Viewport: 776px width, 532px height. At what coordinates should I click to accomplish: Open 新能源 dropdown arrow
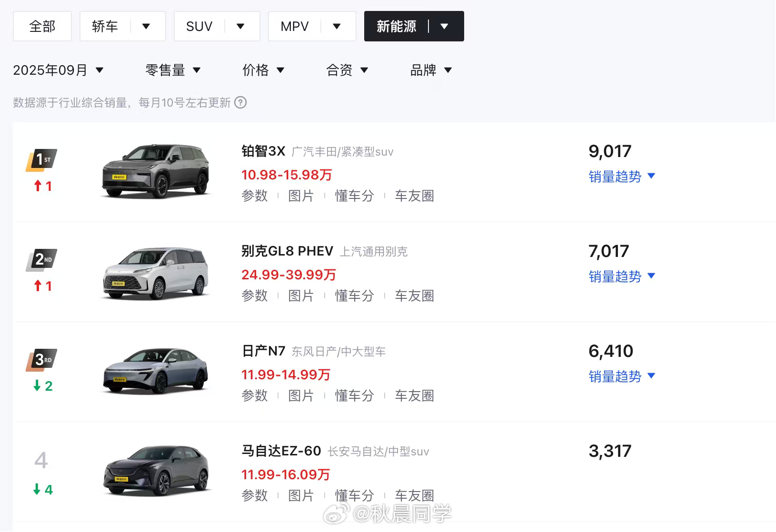click(445, 26)
